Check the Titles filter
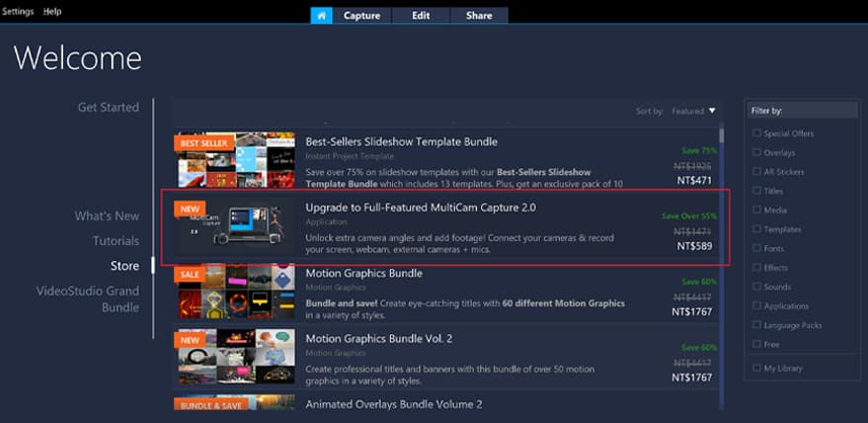The width and height of the screenshot is (868, 423). point(756,191)
